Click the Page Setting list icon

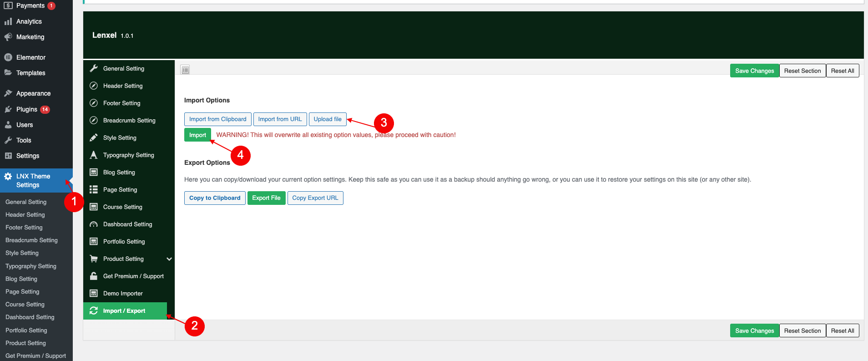tap(94, 189)
